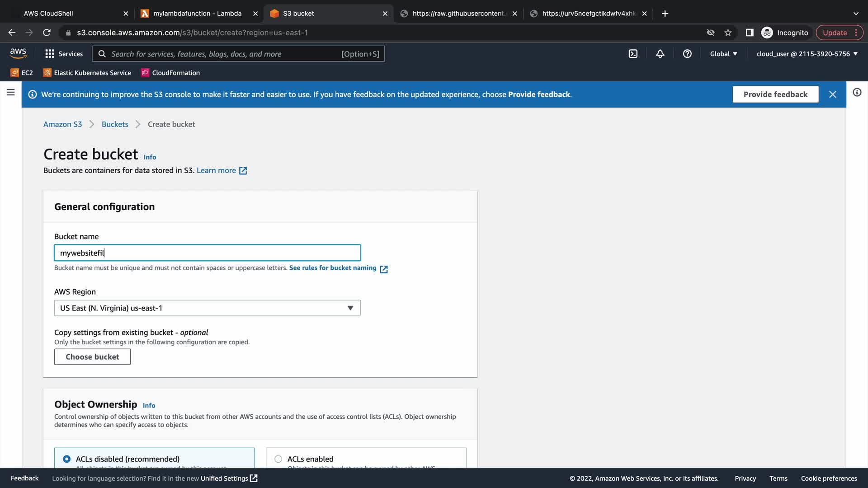
Task: Open the AWS support help icon
Action: tap(687, 54)
